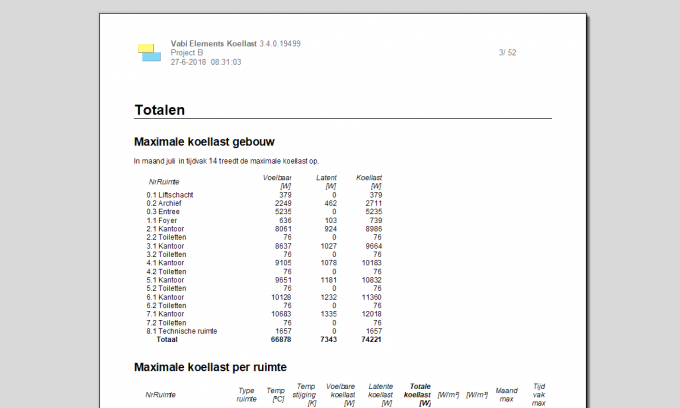The width and height of the screenshot is (680, 408).
Task: Click value '9651' in 5.1 Kantoor row
Action: (283, 280)
